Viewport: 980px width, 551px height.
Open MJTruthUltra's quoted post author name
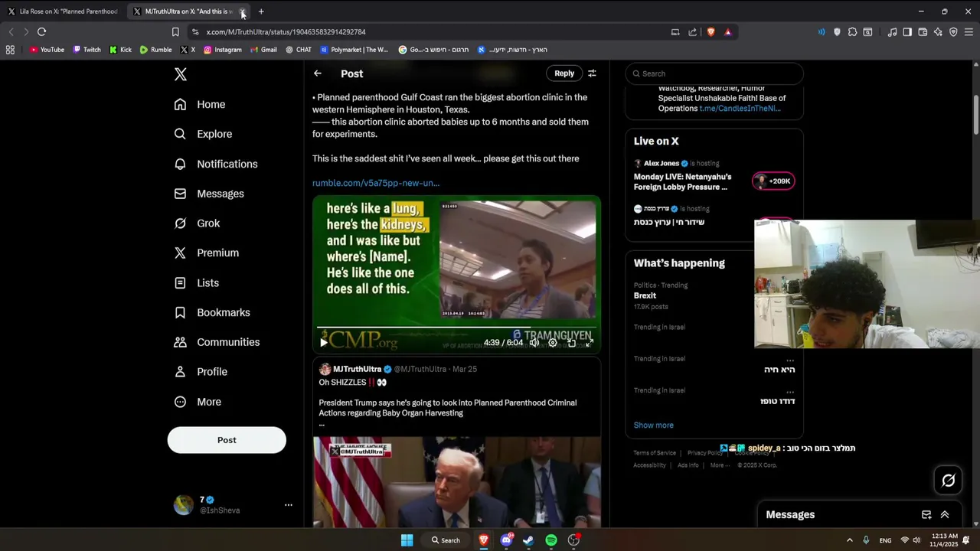click(x=357, y=369)
